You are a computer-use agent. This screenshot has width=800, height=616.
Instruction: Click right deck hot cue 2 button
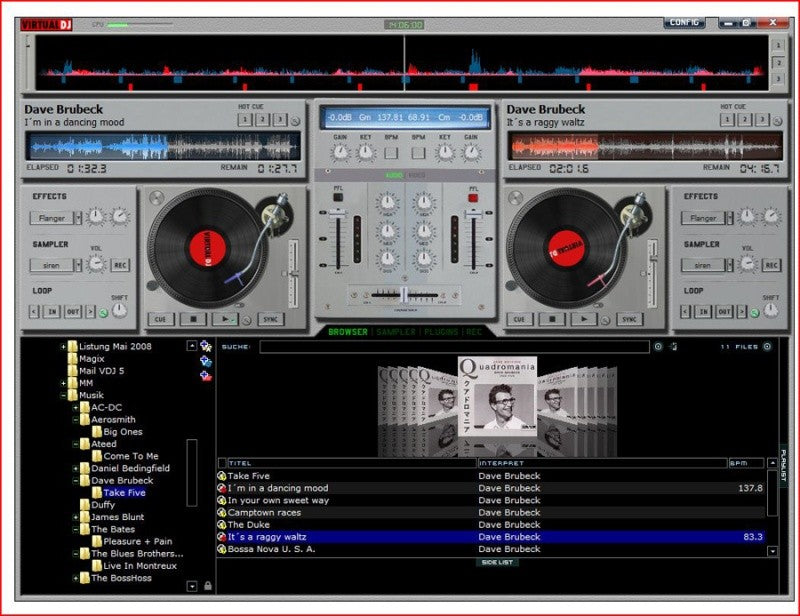point(744,120)
